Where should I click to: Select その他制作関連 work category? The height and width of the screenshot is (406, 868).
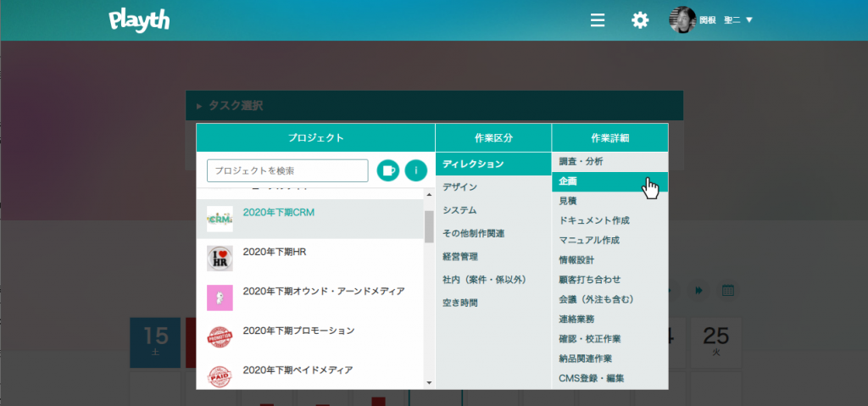(x=493, y=234)
